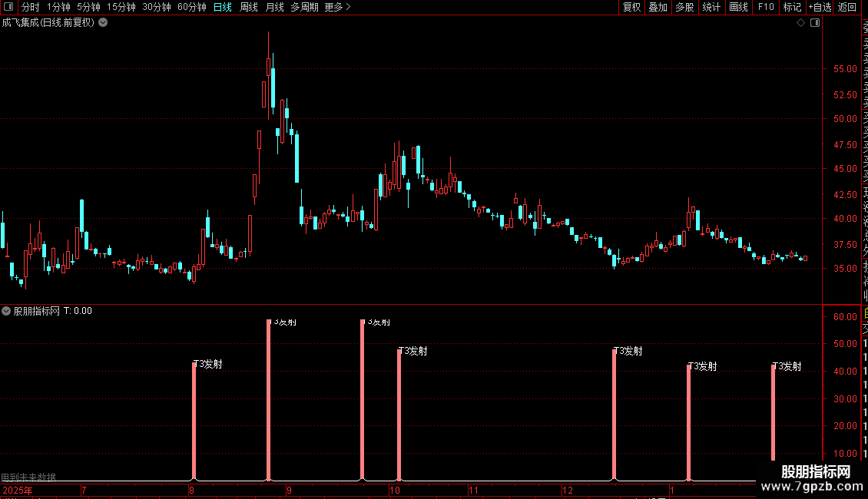Toggle the side panel icon beside the diamond
The height and width of the screenshot is (499, 868).
click(x=815, y=23)
